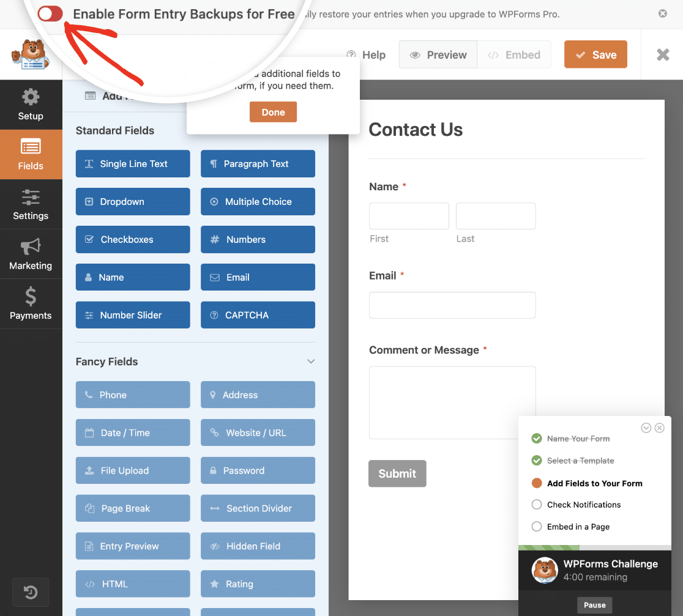
Task: Click the Preview button
Action: [x=438, y=54]
